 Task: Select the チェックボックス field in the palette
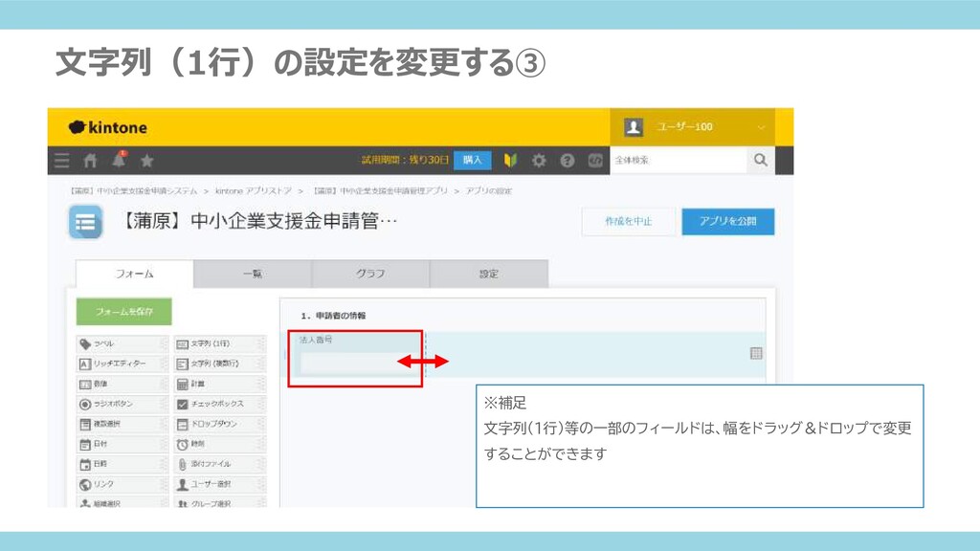(x=219, y=404)
